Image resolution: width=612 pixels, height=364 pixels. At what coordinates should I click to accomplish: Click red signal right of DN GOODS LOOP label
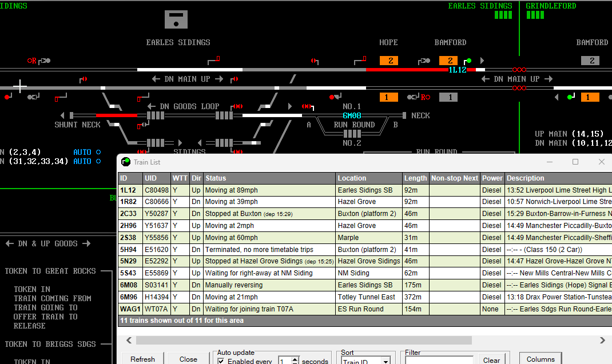tap(237, 106)
